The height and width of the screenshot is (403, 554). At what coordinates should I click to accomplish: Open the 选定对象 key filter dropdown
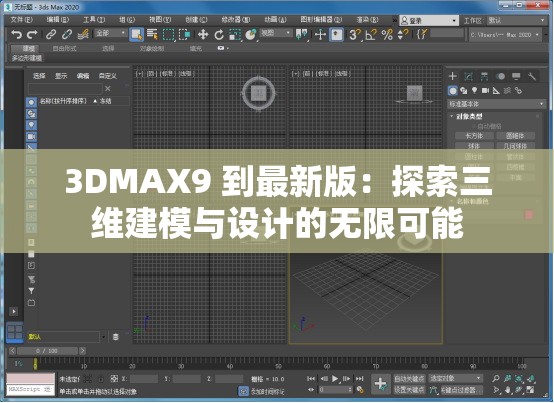(x=455, y=378)
